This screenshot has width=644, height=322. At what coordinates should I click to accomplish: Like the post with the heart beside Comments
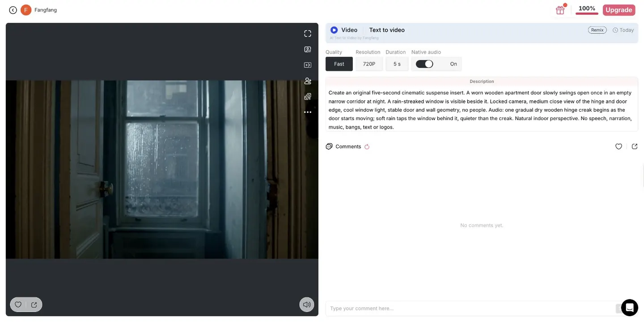[x=619, y=146]
